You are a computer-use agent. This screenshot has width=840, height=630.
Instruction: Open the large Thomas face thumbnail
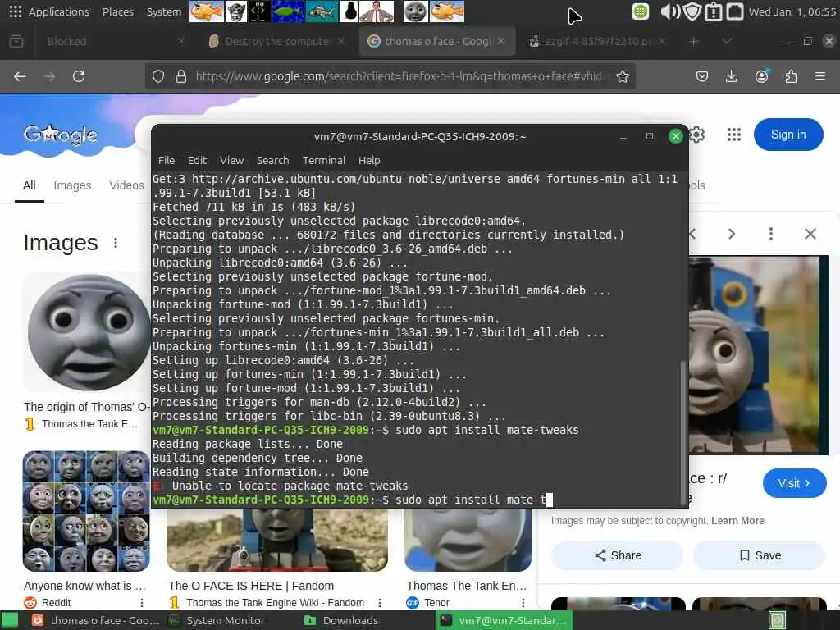click(87, 332)
